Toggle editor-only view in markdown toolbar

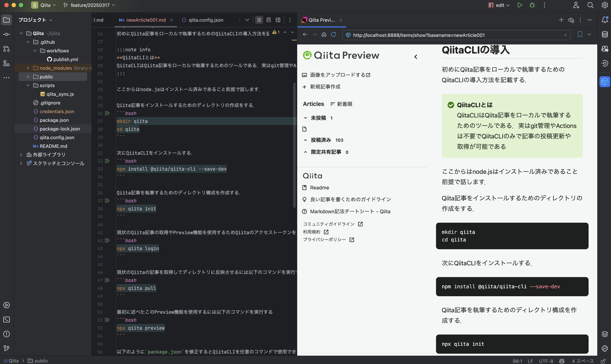tap(259, 20)
